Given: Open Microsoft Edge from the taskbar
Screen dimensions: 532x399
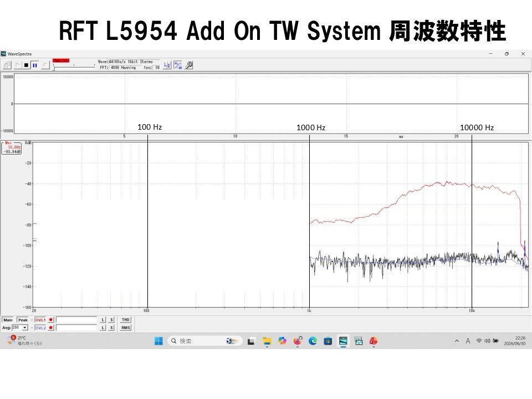Looking at the screenshot, I should pyautogui.click(x=313, y=341).
